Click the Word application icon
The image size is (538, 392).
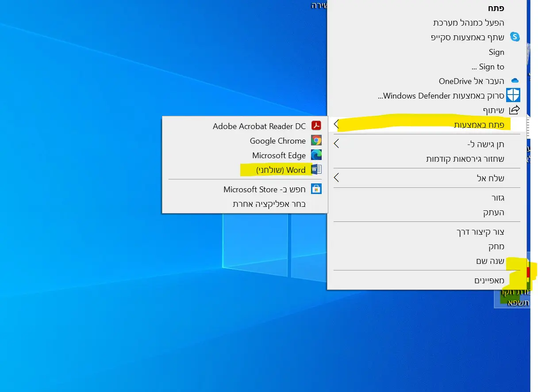tap(316, 170)
